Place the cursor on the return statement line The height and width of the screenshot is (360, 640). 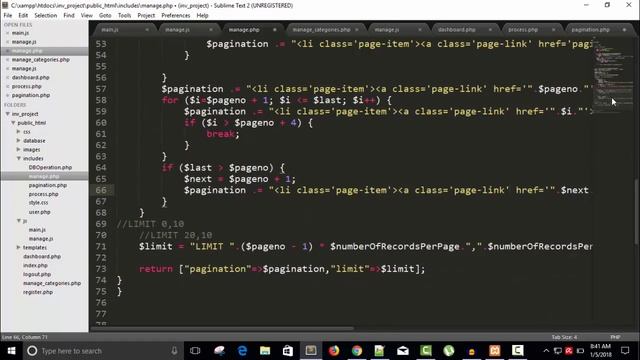click(x=282, y=269)
